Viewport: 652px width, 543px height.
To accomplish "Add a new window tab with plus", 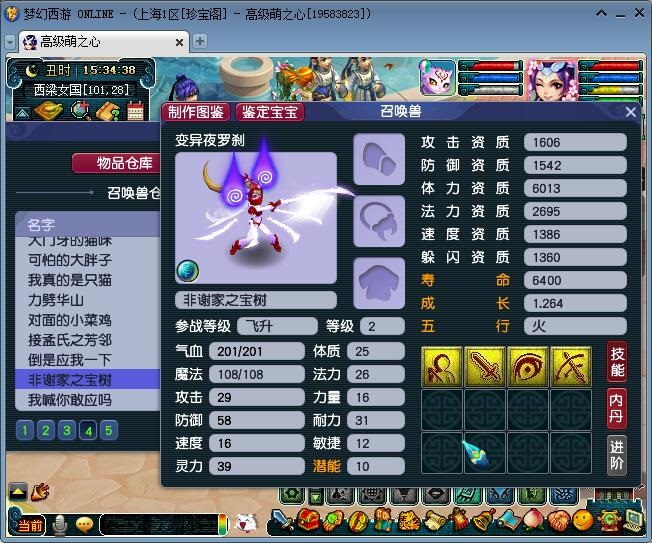I will (x=200, y=41).
